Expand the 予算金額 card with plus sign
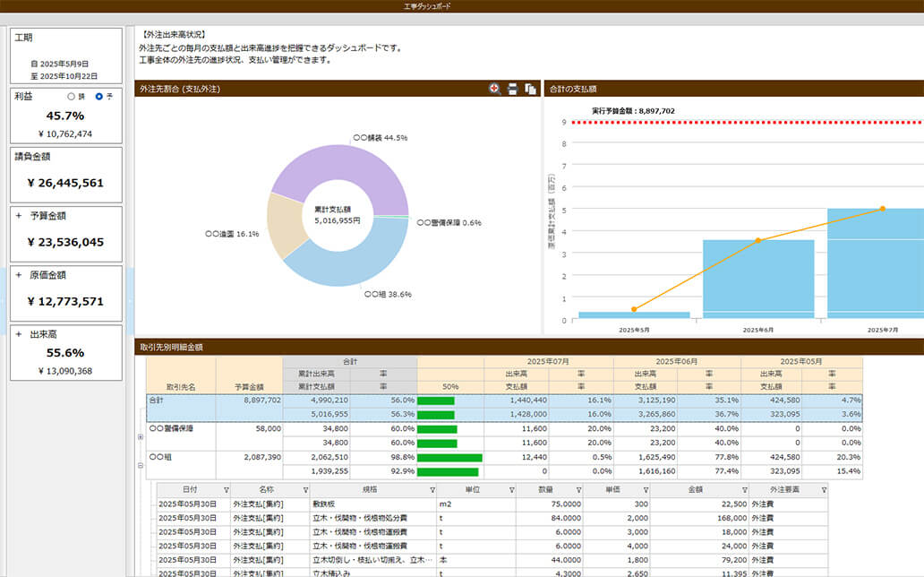924x577 pixels. (18, 216)
